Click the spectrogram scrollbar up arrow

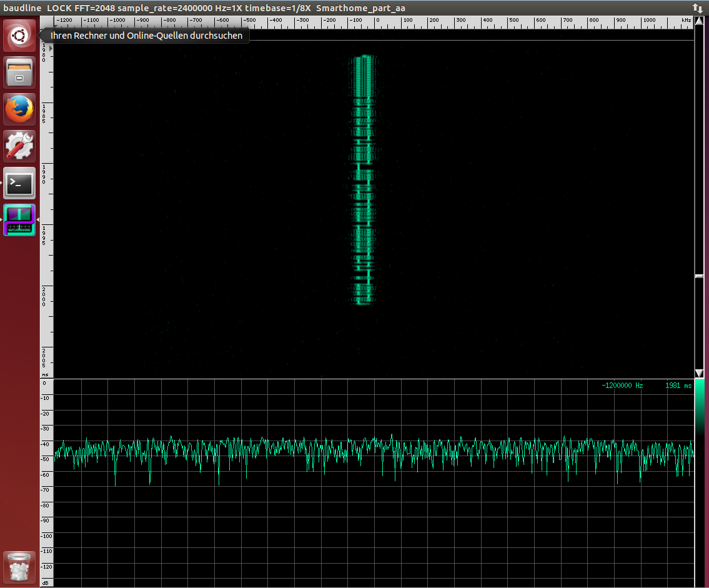click(699, 21)
